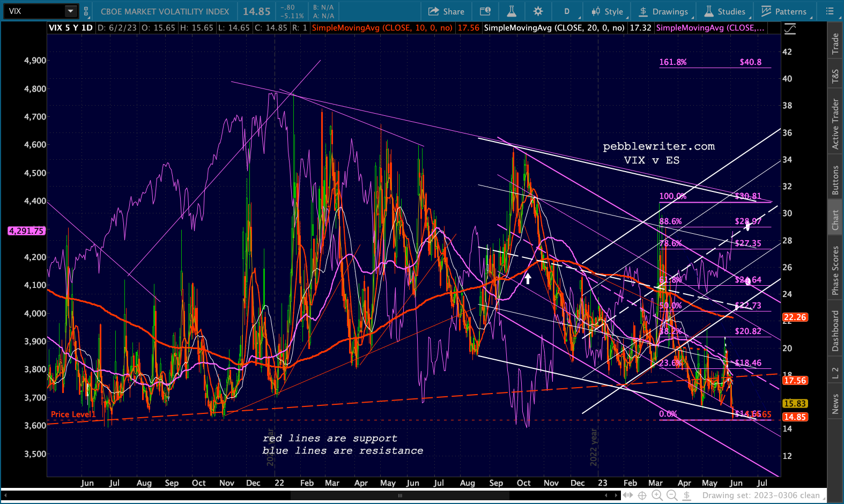Viewport: 844px width, 504px height.
Task: Activate the crosshair pan tool icon
Action: [642, 495]
